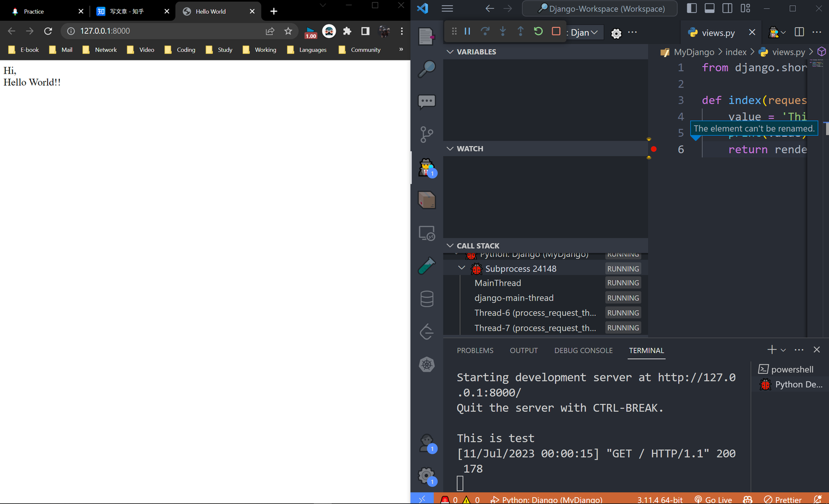The width and height of the screenshot is (829, 504).
Task: Switch to the DEBUG CONSOLE tab
Action: click(583, 350)
